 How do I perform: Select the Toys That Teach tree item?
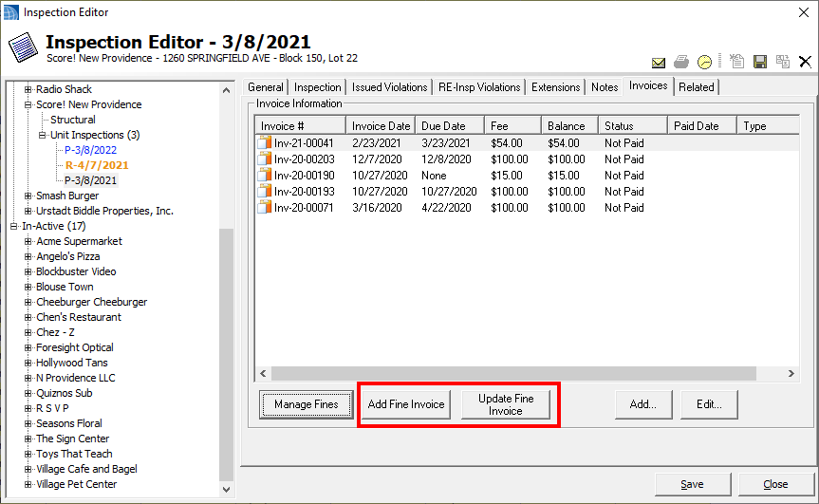tap(74, 454)
